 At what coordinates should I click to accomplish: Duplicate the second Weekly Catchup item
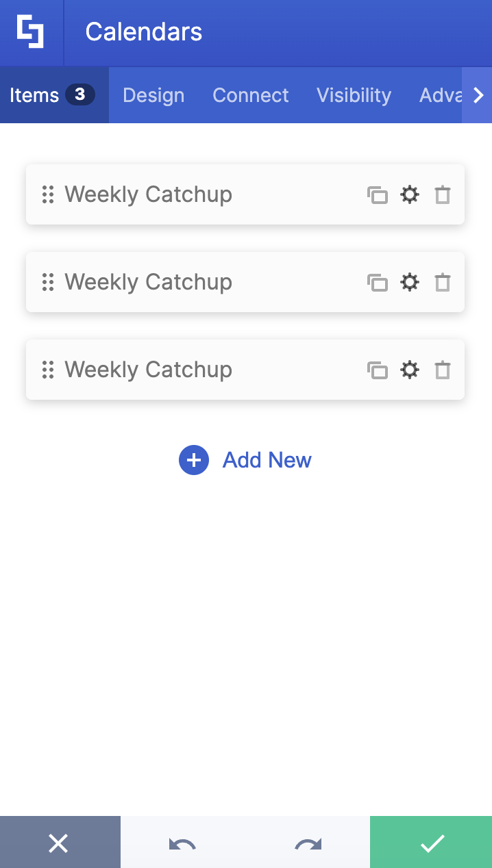point(378,282)
